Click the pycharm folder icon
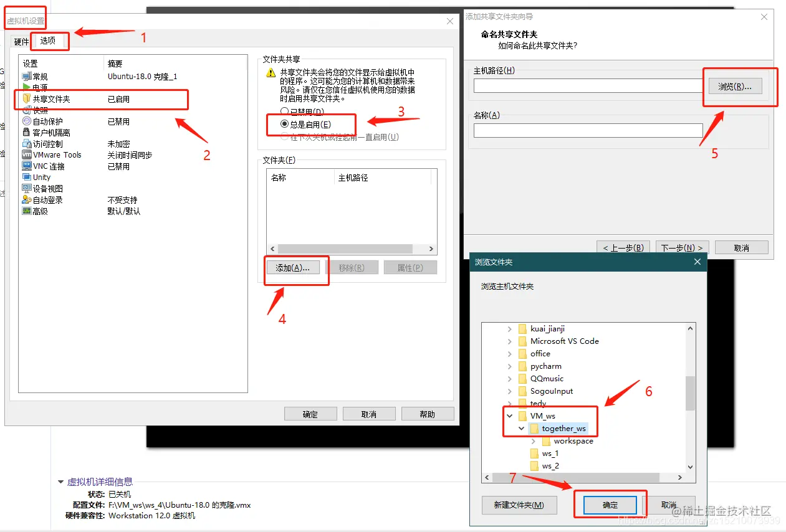This screenshot has height=532, width=786. tap(522, 366)
